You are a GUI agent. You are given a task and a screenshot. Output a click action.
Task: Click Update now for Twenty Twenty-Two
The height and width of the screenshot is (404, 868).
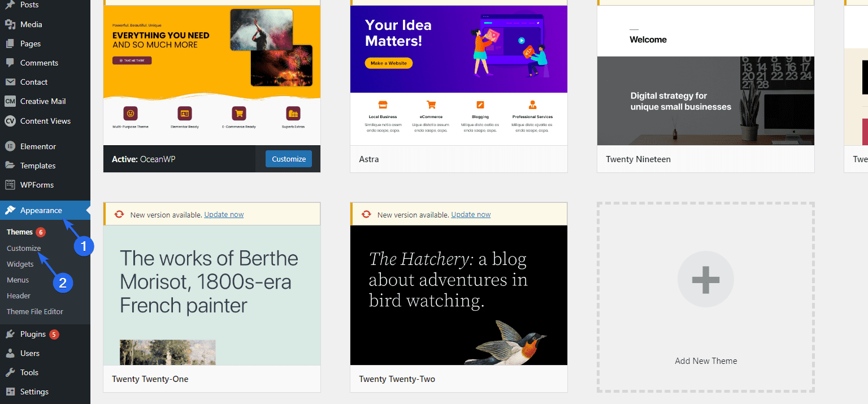click(x=471, y=215)
